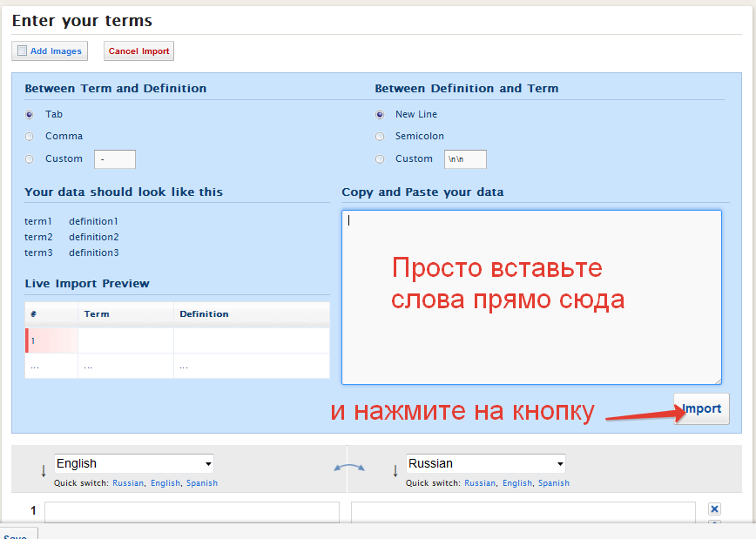Viewport: 756px width, 539px height.
Task: Click Russian quick switch link under the left dropdown
Action: [x=128, y=483]
